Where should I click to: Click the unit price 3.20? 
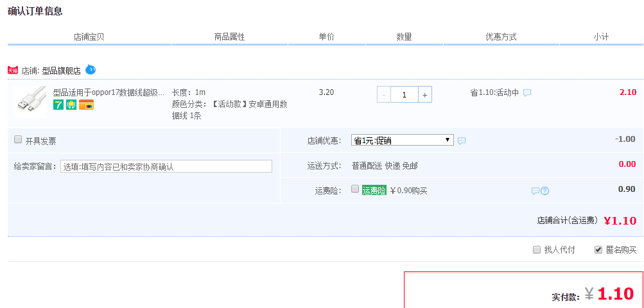[327, 92]
